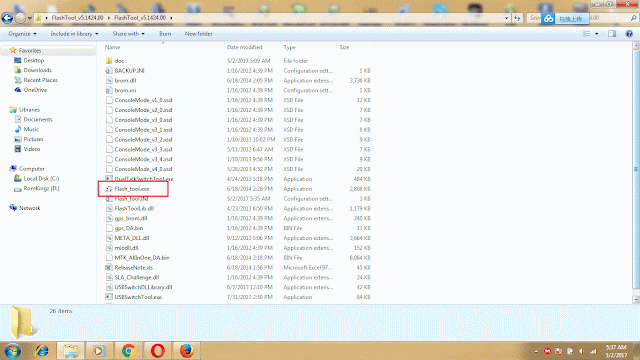640x360 pixels.
Task: Open the Include in library dropdown
Action: coord(74,34)
